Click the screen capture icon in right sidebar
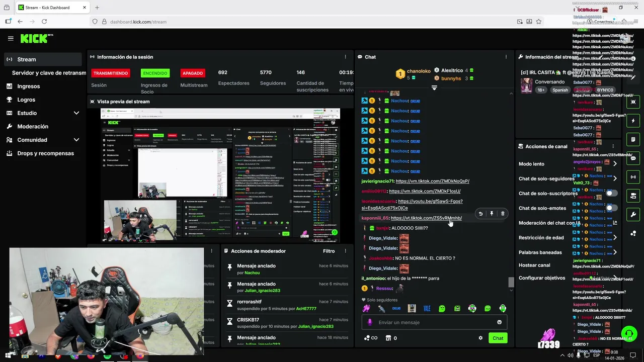 pos(633,102)
